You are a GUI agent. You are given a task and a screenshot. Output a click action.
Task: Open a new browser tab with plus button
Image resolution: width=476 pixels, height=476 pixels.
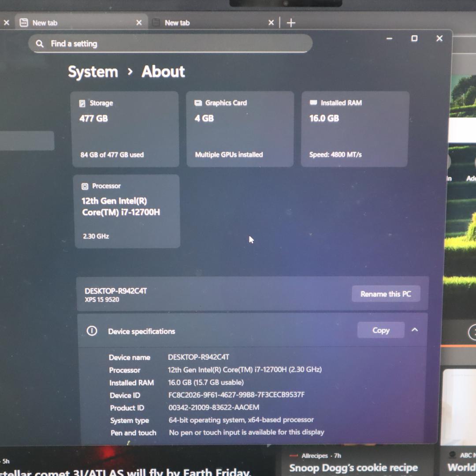point(291,23)
